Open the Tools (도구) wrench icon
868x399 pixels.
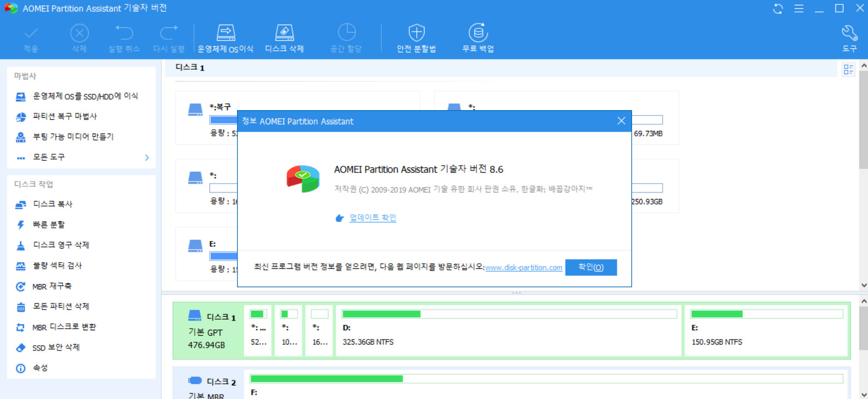pyautogui.click(x=849, y=38)
